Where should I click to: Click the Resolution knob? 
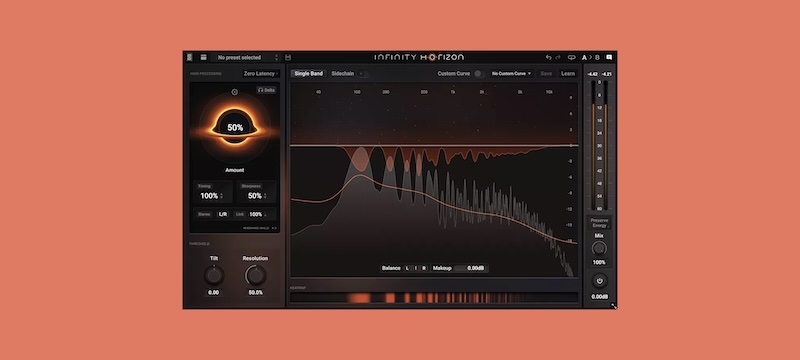(x=256, y=276)
